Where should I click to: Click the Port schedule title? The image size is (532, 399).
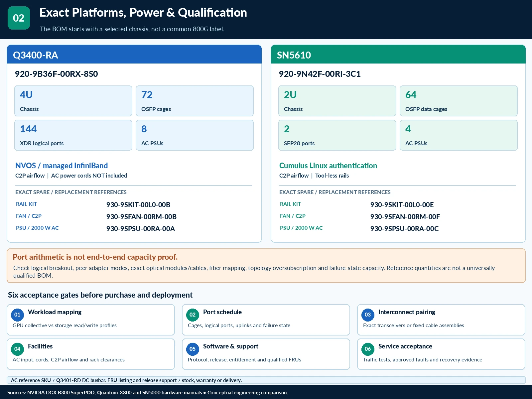222,312
